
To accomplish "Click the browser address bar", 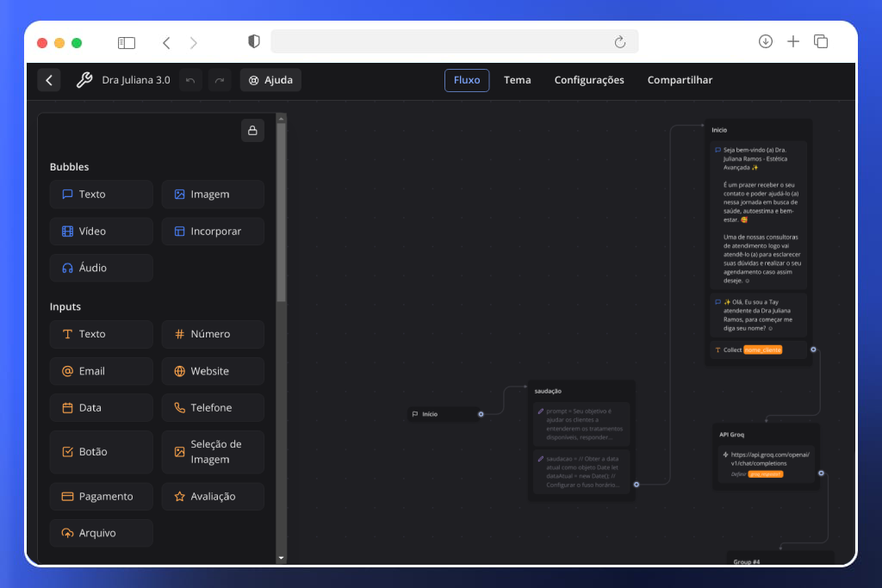I will tap(439, 42).
